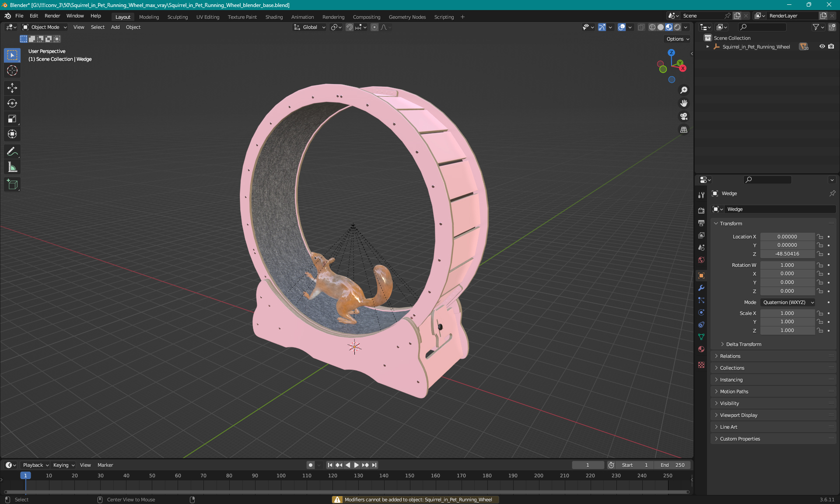Open the Layout workspace tab
The width and height of the screenshot is (840, 504).
pos(122,16)
